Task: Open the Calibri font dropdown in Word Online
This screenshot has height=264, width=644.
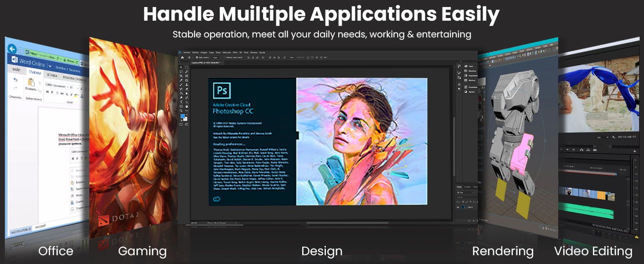Action: [57, 85]
